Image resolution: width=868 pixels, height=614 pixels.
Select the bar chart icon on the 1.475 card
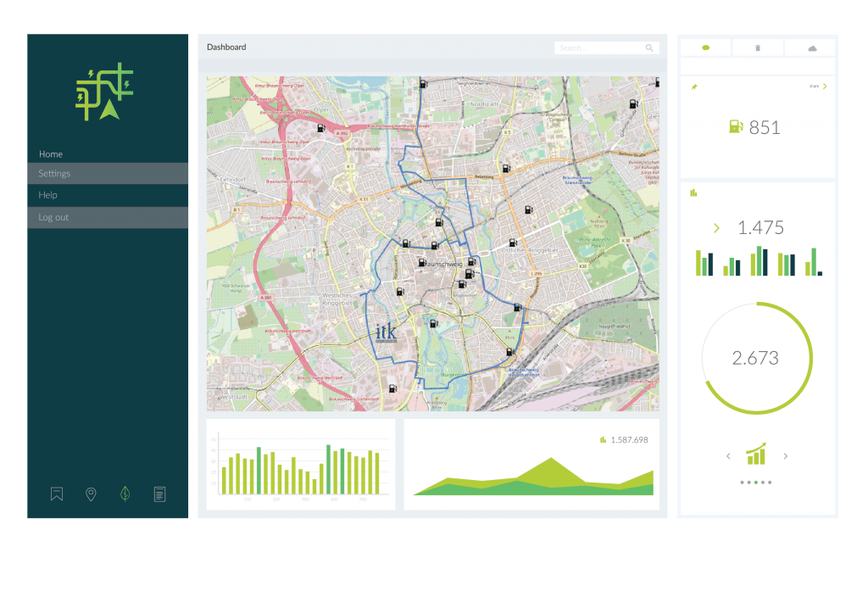click(x=693, y=193)
